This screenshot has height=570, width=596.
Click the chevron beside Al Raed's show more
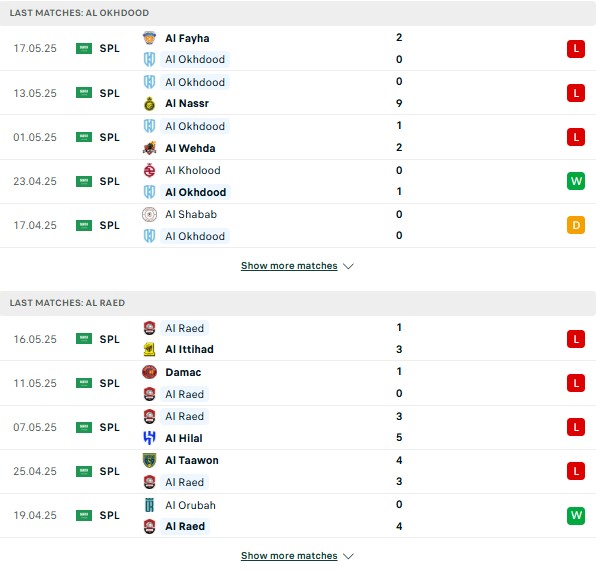pyautogui.click(x=348, y=556)
